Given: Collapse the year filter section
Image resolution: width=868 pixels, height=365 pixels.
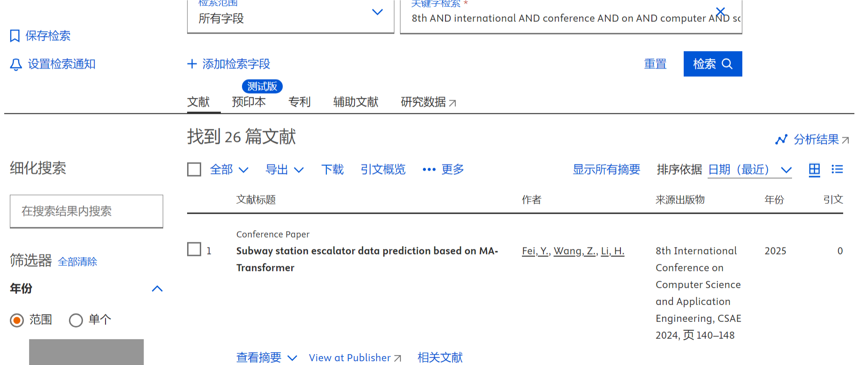Looking at the screenshot, I should (x=157, y=289).
